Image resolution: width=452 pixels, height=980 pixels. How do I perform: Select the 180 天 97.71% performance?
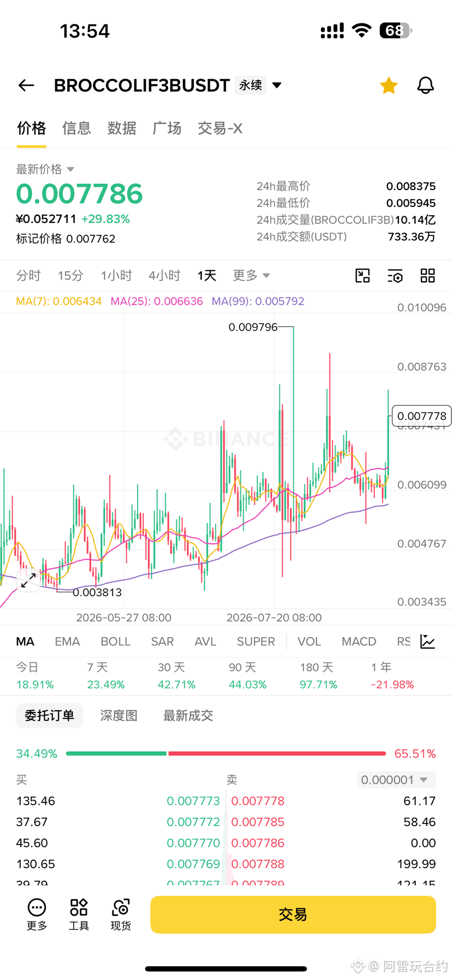(319, 676)
